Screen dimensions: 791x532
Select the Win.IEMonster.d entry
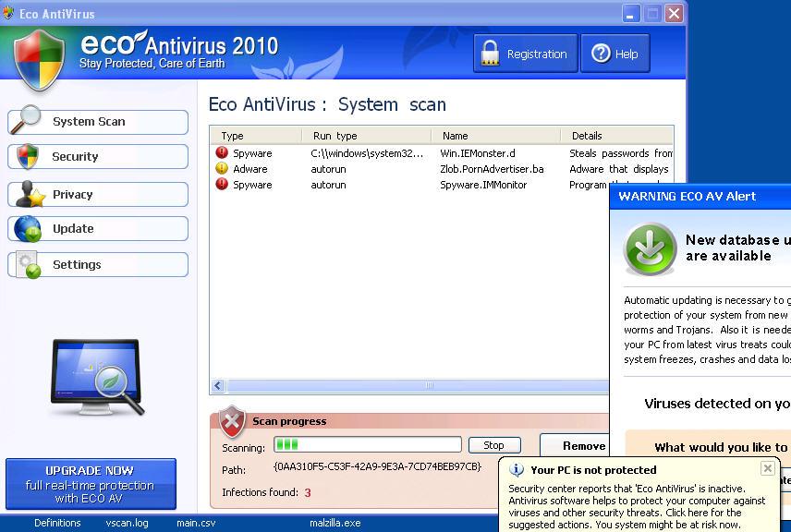[477, 153]
